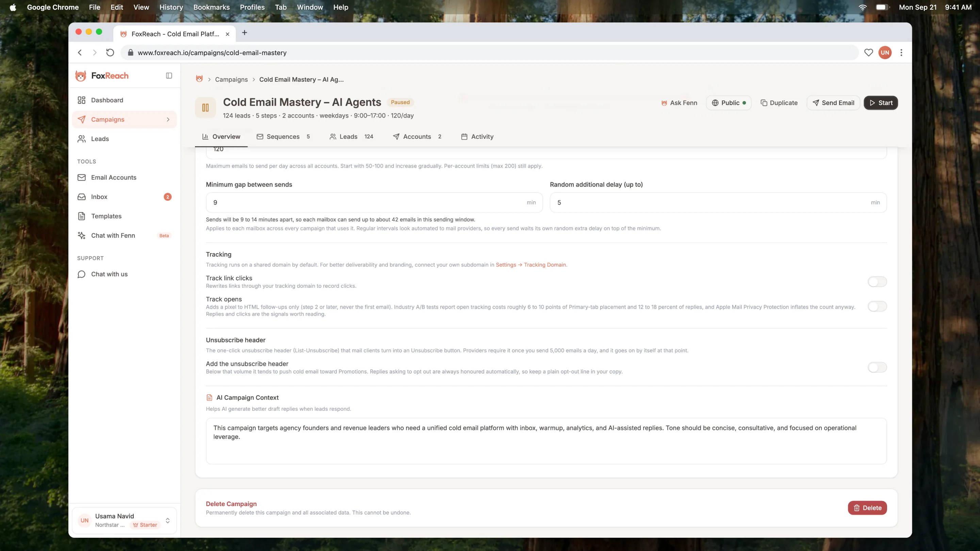Open Chat with us support

(124, 274)
